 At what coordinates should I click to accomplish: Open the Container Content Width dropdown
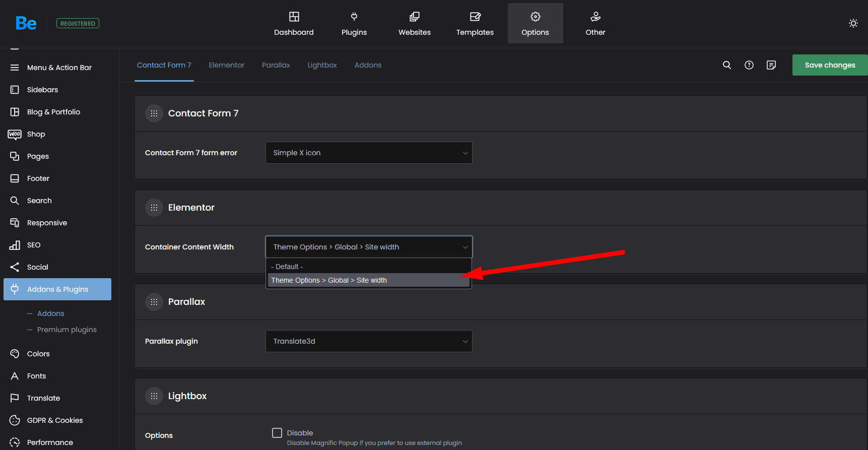pyautogui.click(x=369, y=247)
